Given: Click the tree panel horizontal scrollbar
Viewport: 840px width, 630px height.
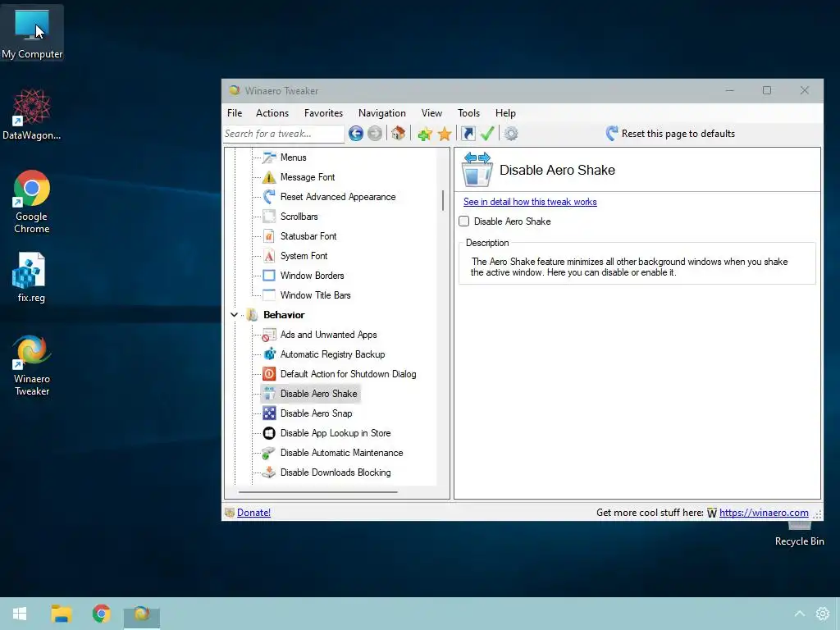Looking at the screenshot, I should click(318, 491).
